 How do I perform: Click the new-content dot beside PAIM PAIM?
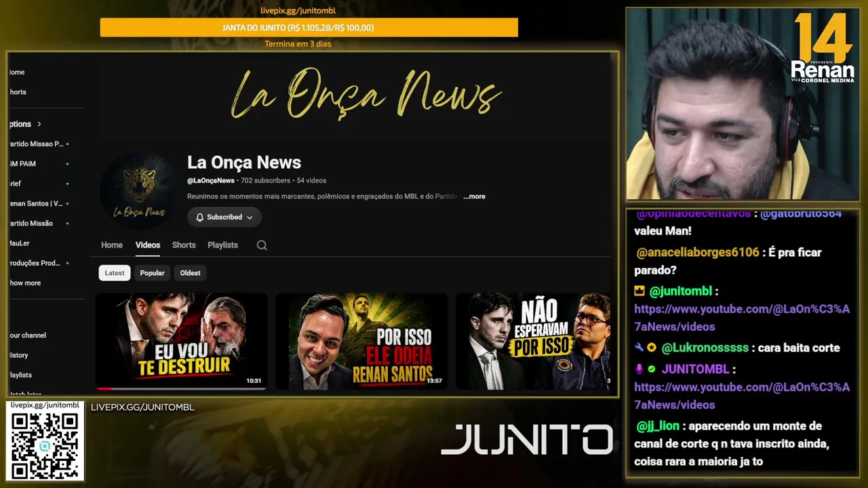67,164
